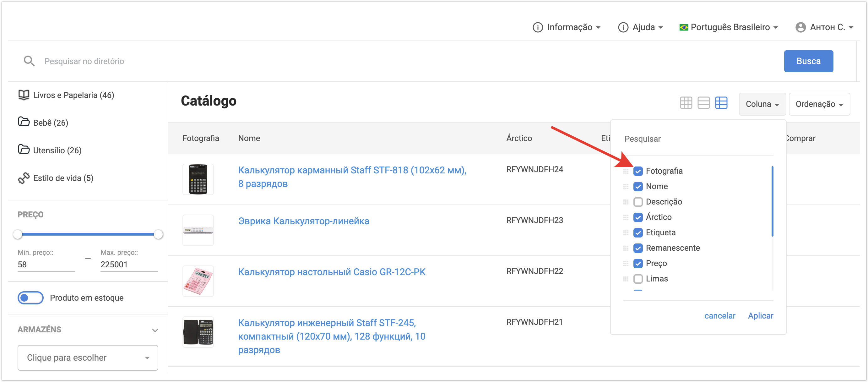Toggle Produto em estoque switch

30,298
